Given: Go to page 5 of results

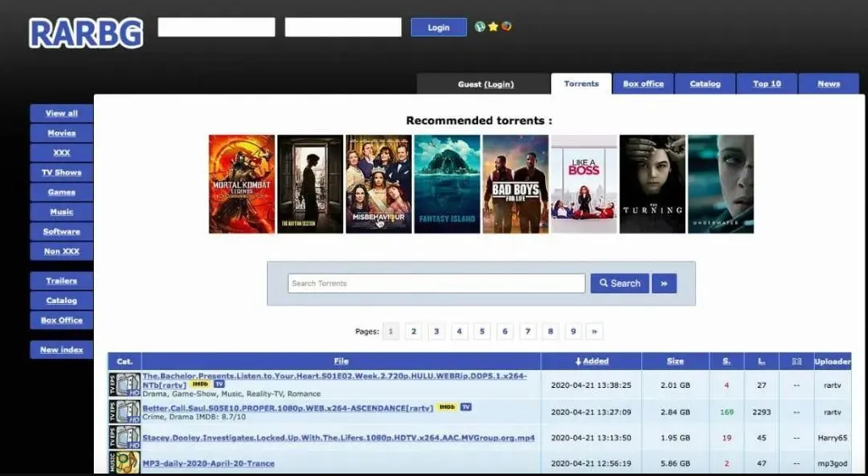Looking at the screenshot, I should (x=481, y=331).
